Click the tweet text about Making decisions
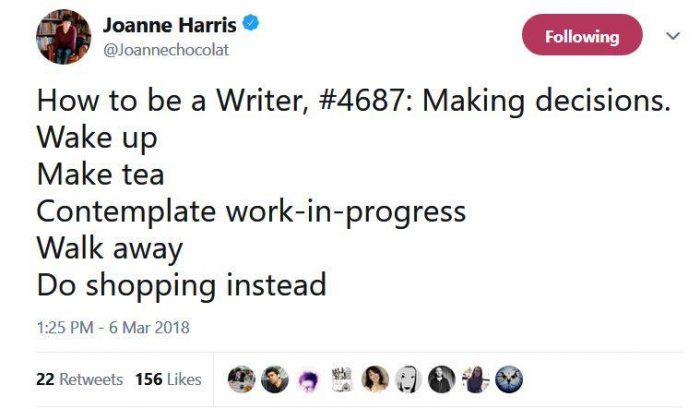 tap(352, 102)
